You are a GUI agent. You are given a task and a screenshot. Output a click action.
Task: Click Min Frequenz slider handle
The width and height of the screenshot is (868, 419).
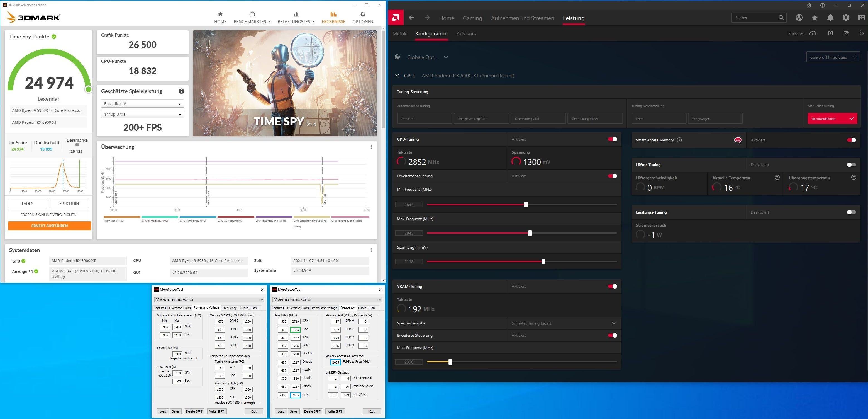526,205
